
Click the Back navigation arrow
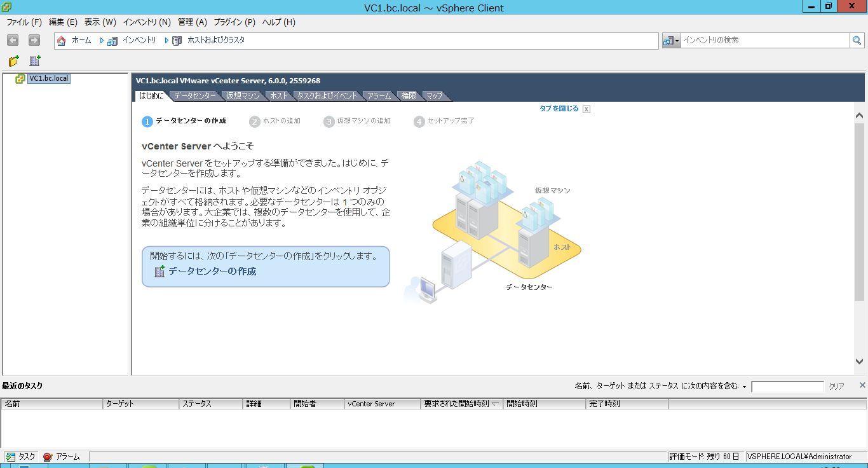(13, 40)
